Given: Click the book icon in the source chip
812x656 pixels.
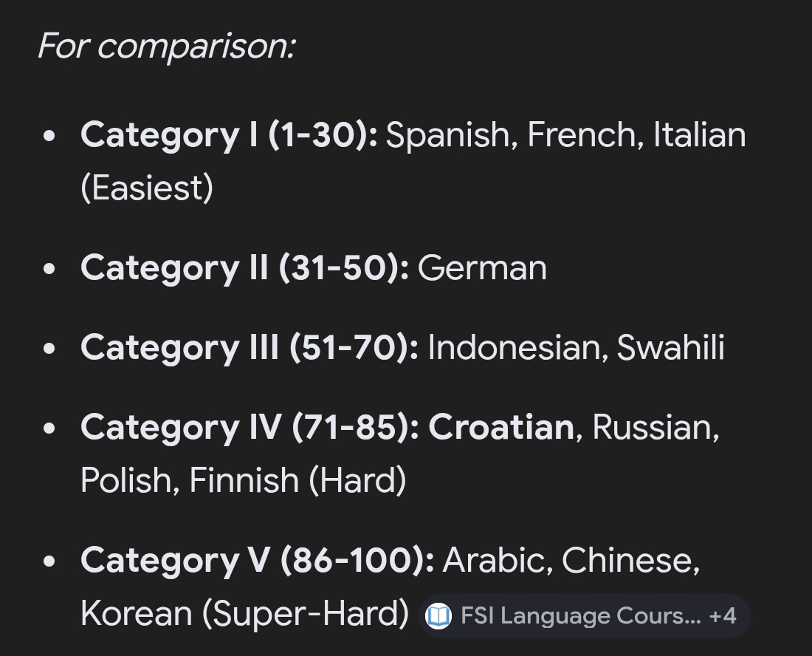Looking at the screenshot, I should tap(438, 615).
